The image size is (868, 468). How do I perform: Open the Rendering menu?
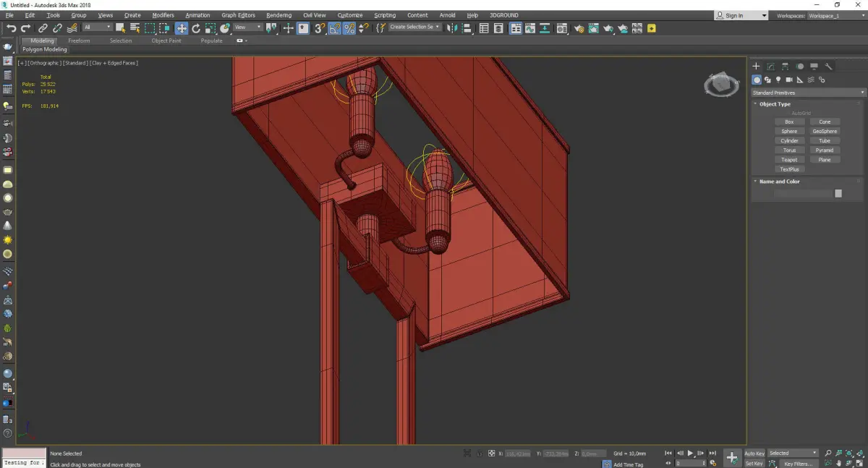[x=278, y=15]
